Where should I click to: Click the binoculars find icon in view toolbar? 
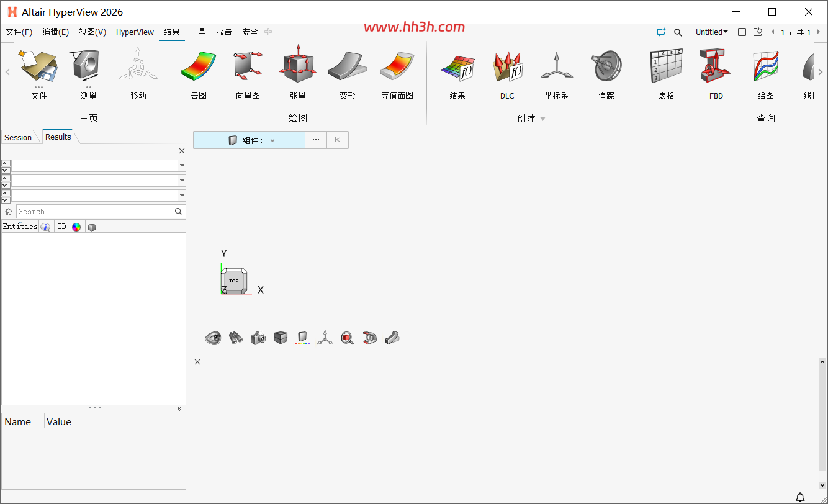[x=236, y=338]
